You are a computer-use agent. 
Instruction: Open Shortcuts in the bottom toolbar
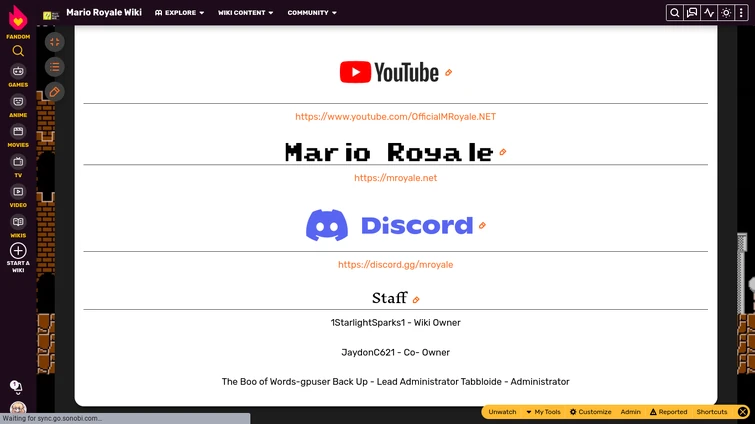pyautogui.click(x=712, y=412)
